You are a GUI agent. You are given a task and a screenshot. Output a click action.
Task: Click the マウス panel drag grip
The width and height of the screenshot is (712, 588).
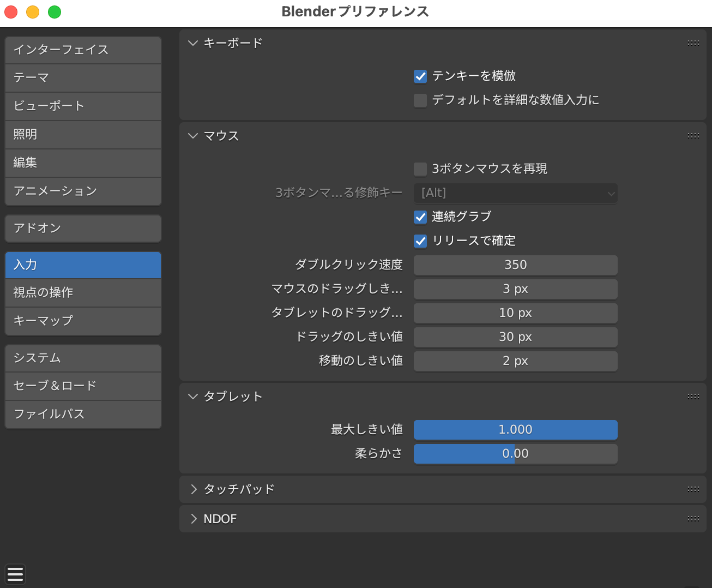(693, 136)
